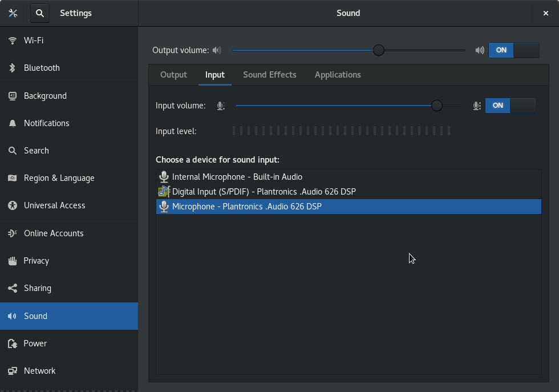The height and width of the screenshot is (392, 559).
Task: Turn off the Output volume switch
Action: 513,50
